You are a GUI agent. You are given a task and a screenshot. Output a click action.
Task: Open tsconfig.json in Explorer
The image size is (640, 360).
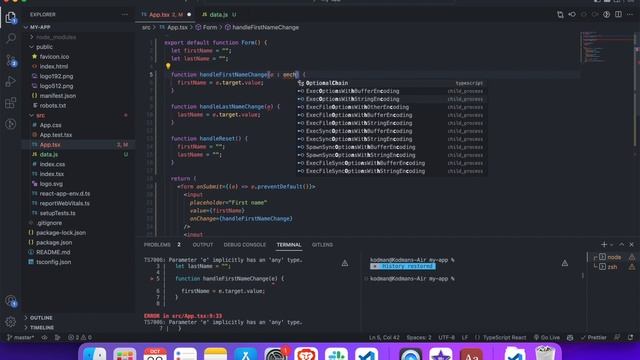(x=53, y=262)
